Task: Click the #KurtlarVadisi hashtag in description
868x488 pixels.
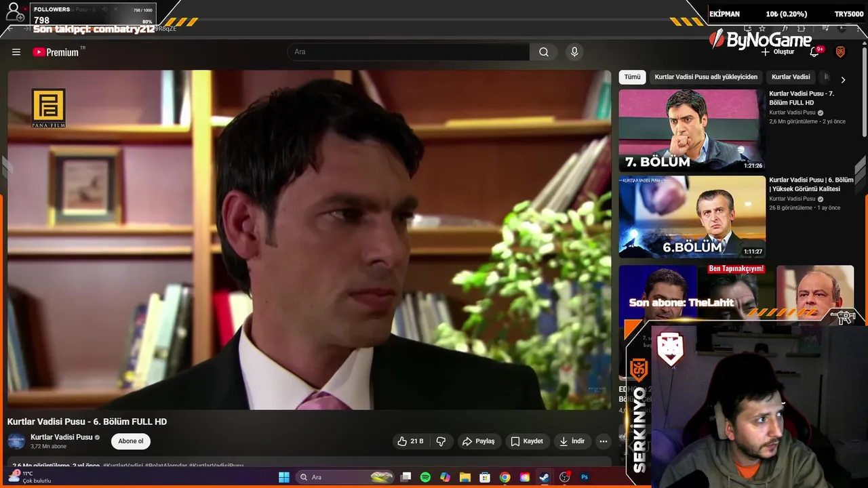Action: pos(123,466)
